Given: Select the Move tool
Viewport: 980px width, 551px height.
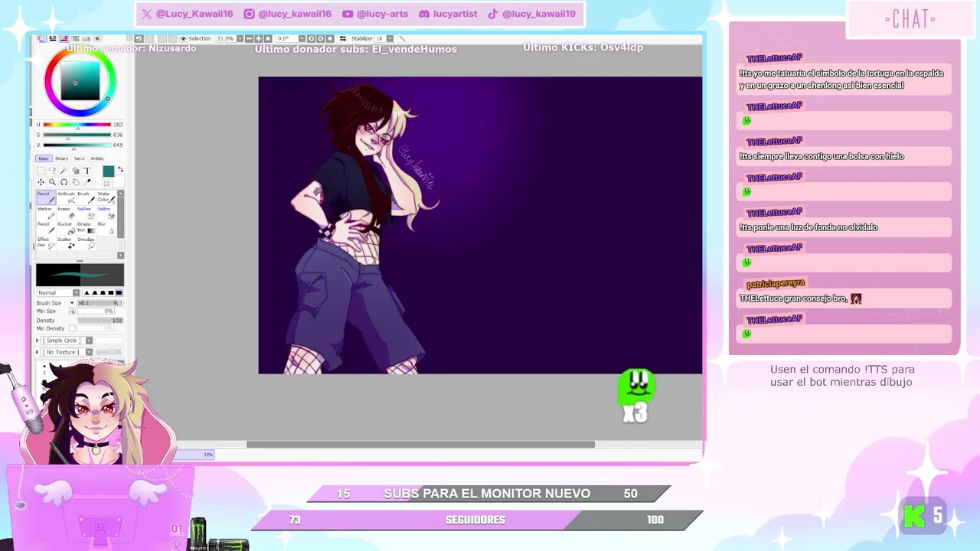Looking at the screenshot, I should pyautogui.click(x=41, y=182).
